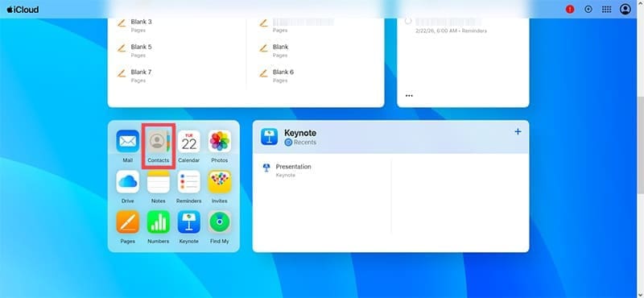Check off the reminder circle
Viewport: 644px width, 298px height.
pos(408,22)
